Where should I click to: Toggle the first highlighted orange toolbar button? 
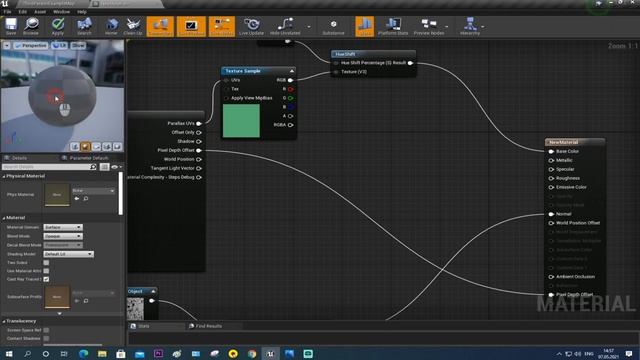160,27
